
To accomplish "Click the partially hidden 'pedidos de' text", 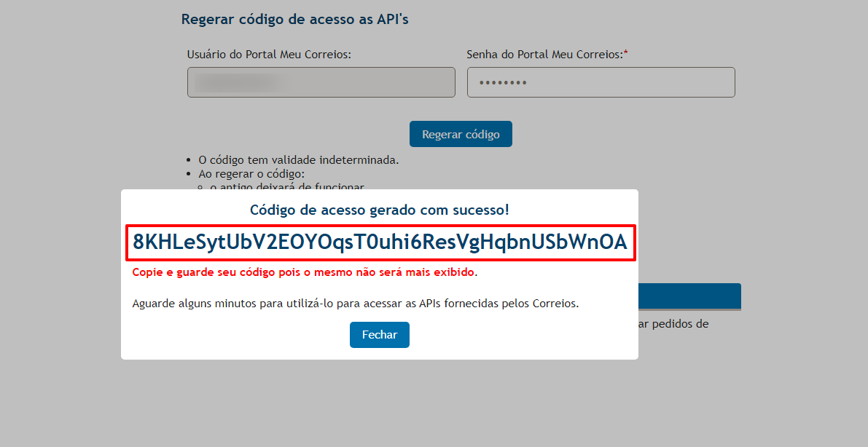I will [x=673, y=324].
